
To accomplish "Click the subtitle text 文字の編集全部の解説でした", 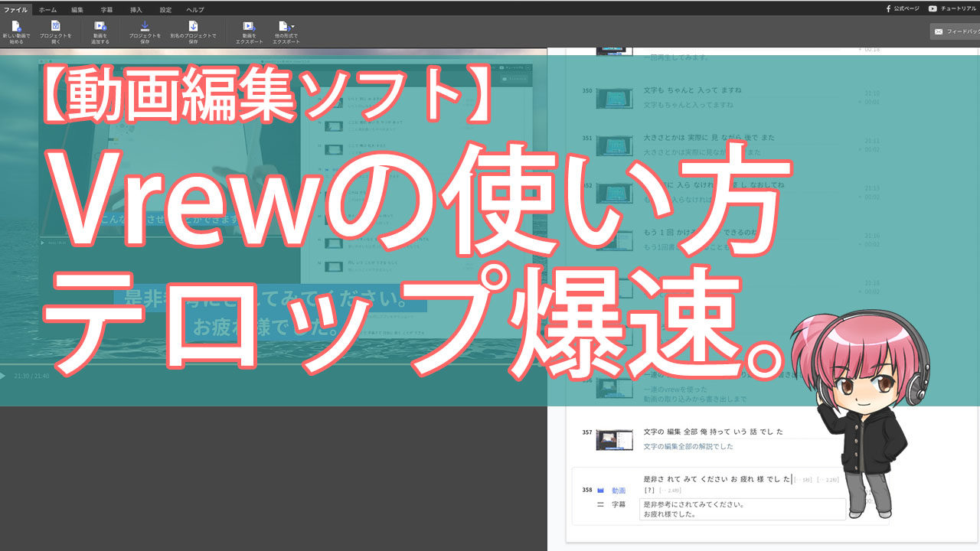I will pyautogui.click(x=689, y=446).
